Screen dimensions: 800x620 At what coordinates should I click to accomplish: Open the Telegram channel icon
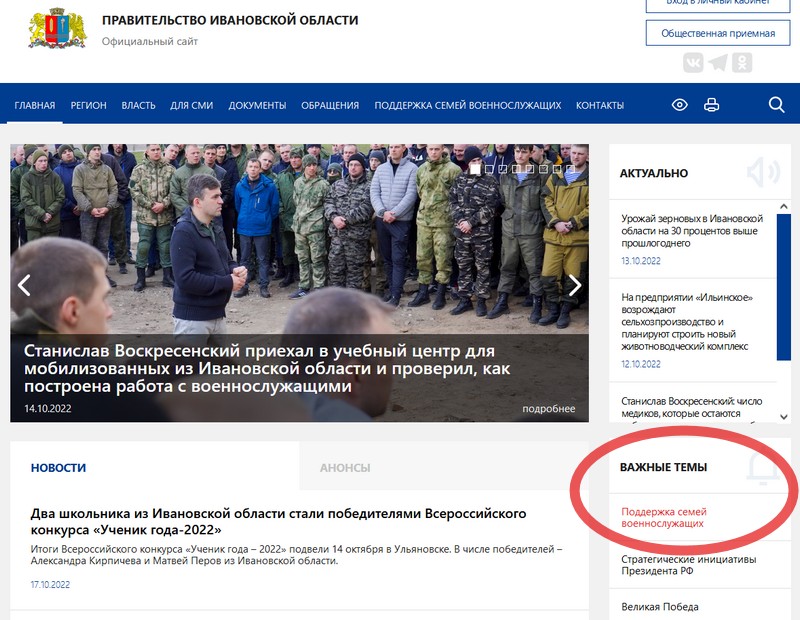717,63
